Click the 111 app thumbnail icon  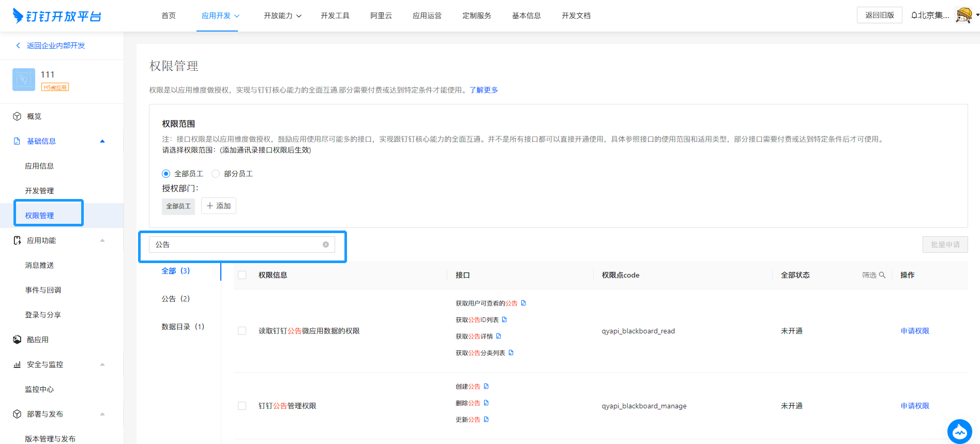tap(24, 80)
